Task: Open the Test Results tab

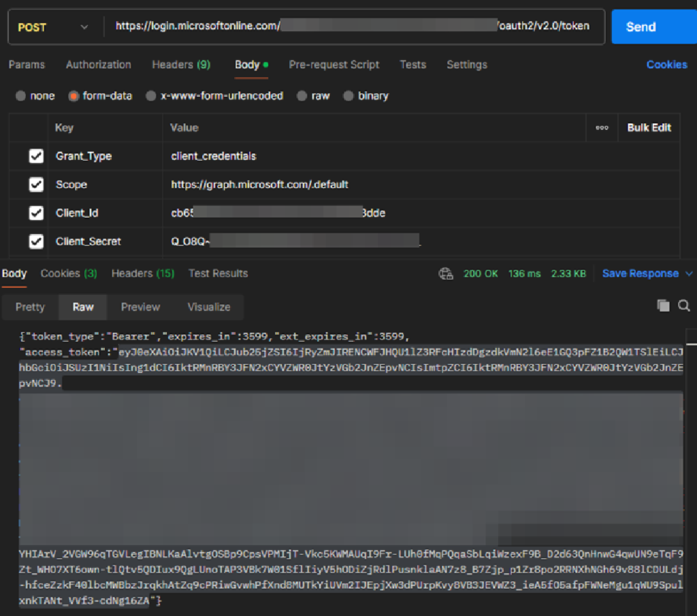Action: (x=218, y=273)
